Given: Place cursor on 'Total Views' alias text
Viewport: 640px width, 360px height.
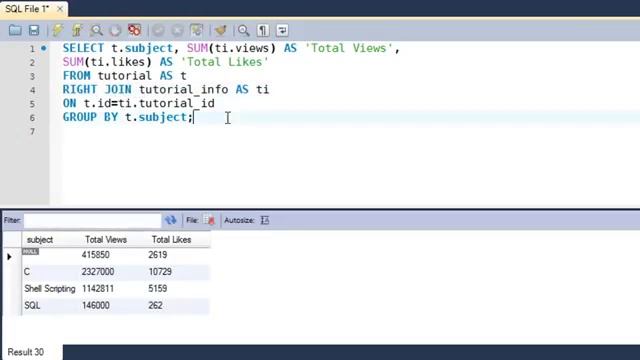Looking at the screenshot, I should [x=349, y=48].
